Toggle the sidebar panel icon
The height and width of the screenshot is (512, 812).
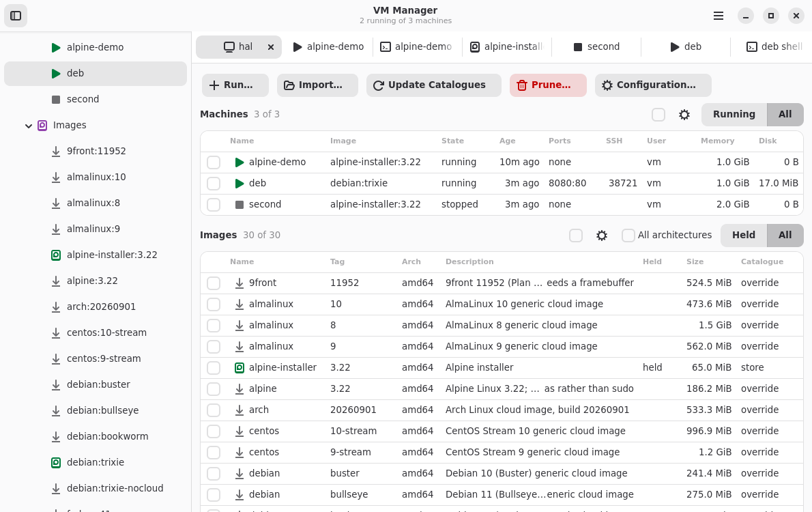click(x=16, y=16)
